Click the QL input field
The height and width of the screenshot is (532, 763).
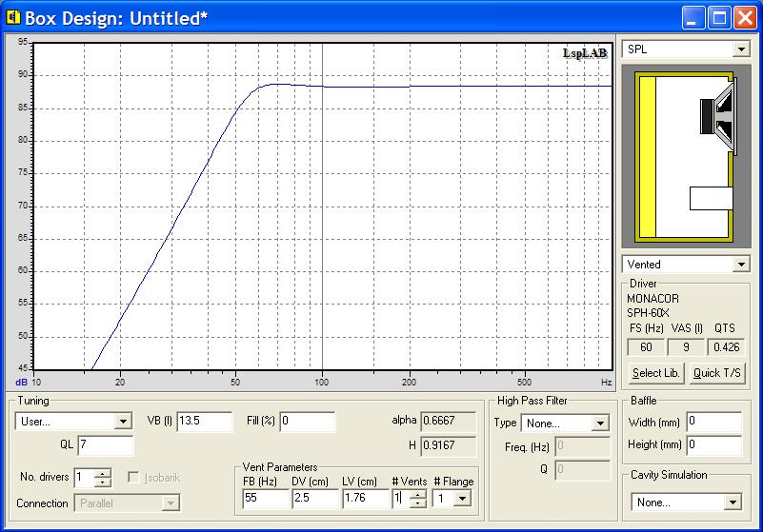[105, 445]
